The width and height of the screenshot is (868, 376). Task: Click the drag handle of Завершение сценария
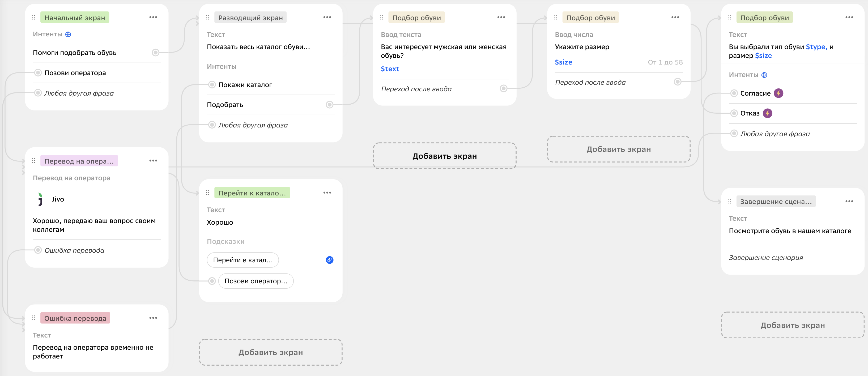click(730, 202)
